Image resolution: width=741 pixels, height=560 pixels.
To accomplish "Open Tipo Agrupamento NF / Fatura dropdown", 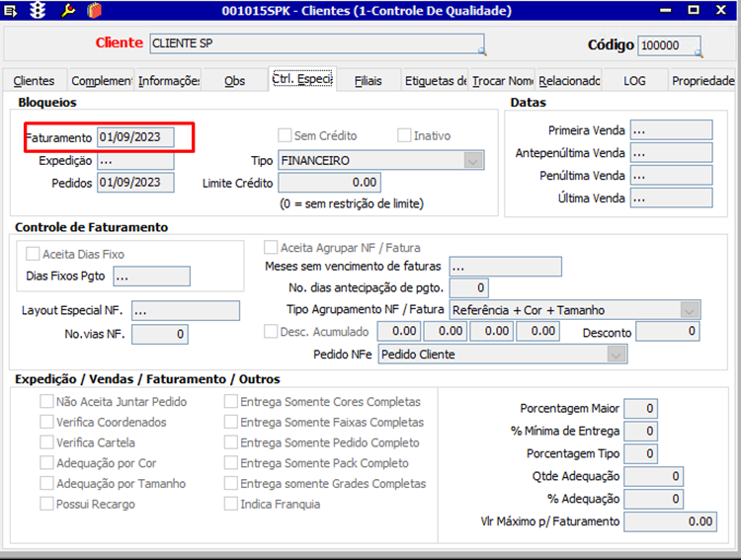I will tap(690, 310).
